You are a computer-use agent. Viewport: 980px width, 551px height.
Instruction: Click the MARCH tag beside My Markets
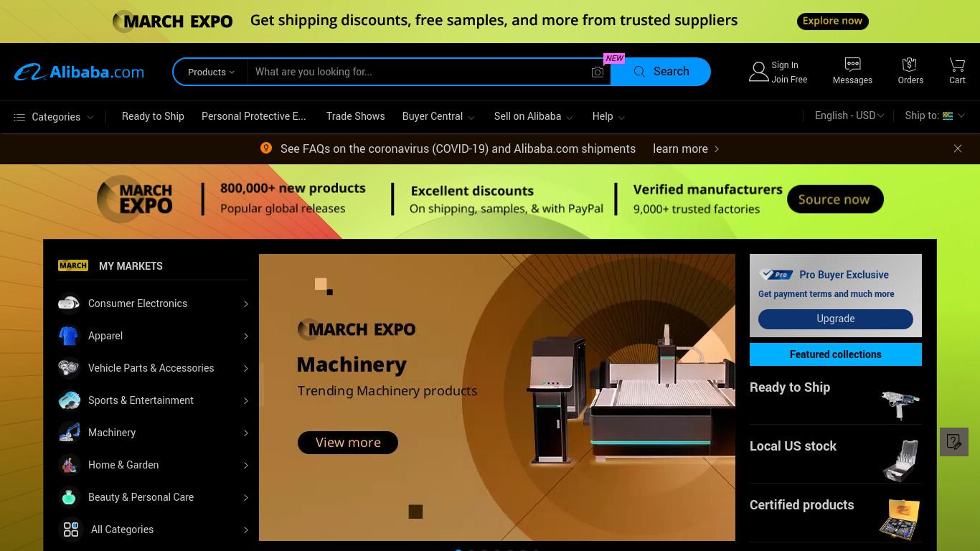click(73, 265)
